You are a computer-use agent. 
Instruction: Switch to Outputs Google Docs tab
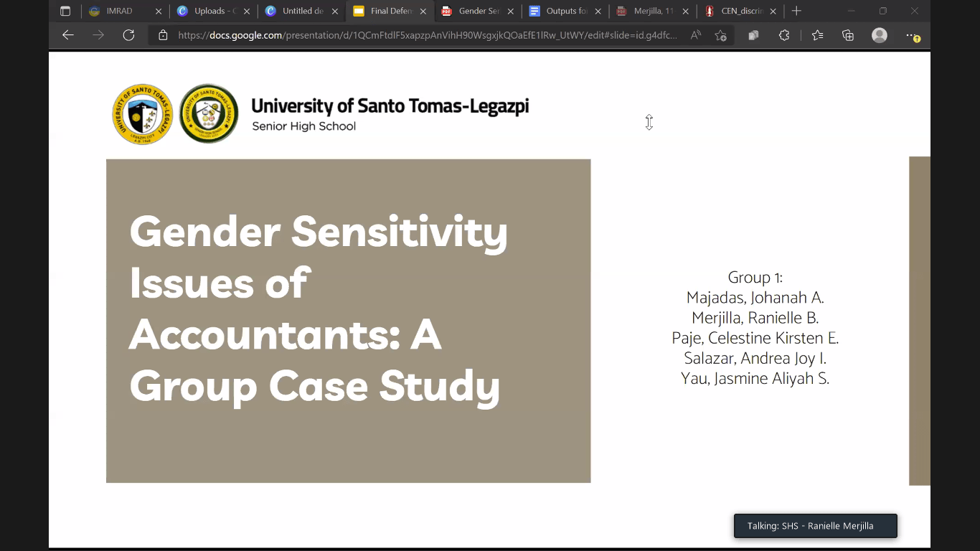pos(561,11)
